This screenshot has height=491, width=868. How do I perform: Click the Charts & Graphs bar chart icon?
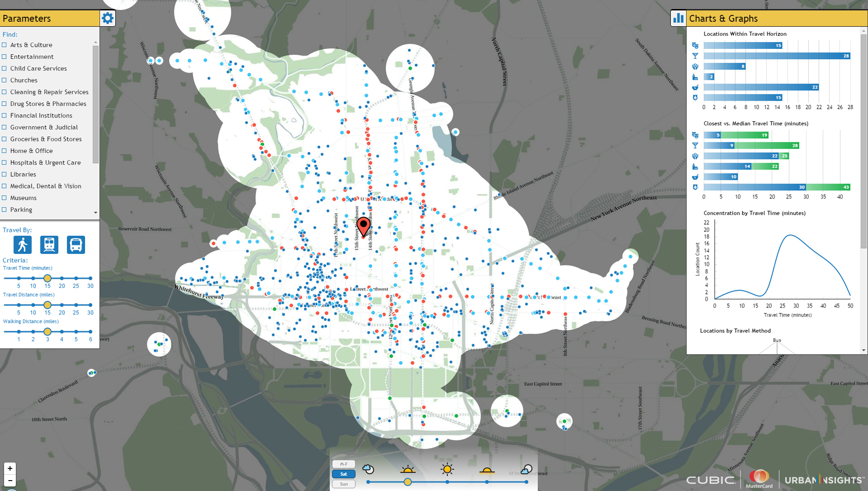click(678, 18)
